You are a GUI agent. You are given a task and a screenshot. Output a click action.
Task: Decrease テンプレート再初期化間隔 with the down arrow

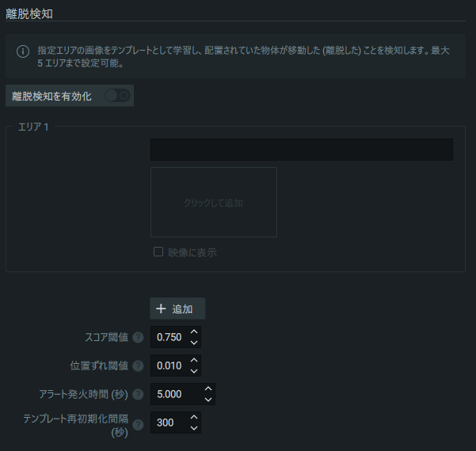tap(194, 428)
